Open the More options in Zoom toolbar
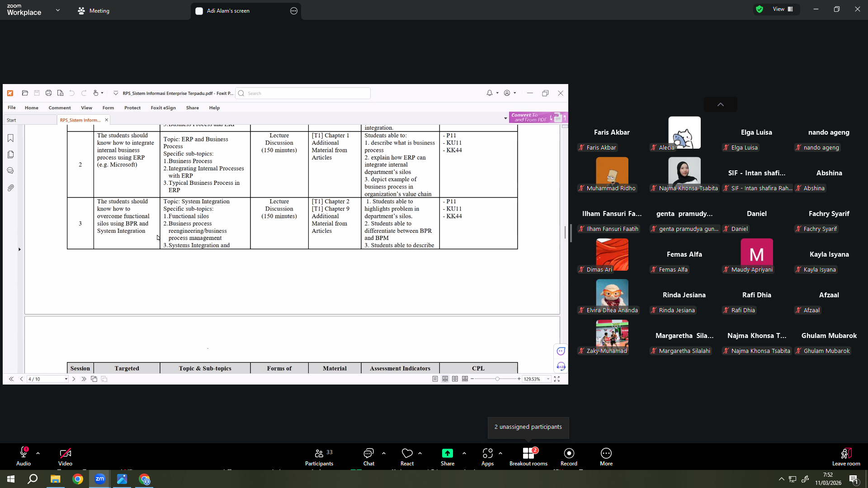 [606, 457]
